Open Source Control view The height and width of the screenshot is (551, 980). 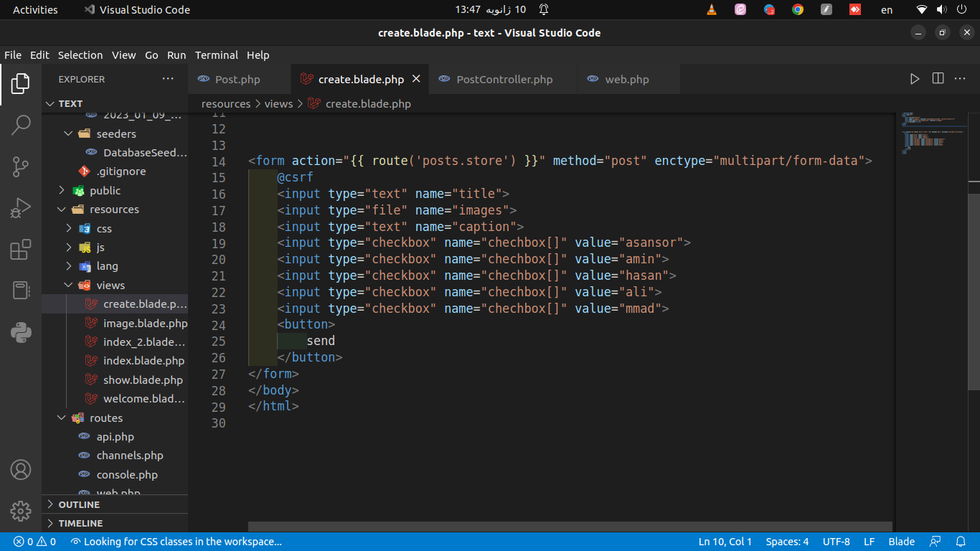pos(20,166)
